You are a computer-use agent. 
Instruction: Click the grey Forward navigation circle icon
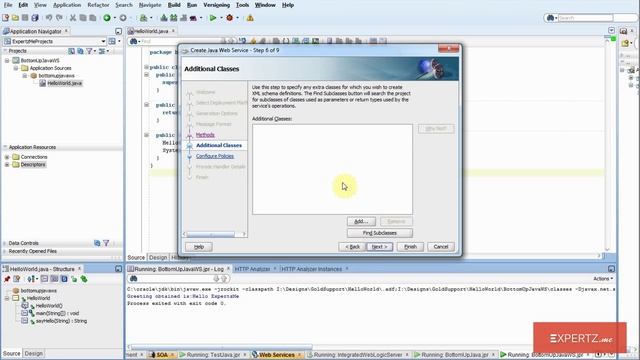coord(123,18)
